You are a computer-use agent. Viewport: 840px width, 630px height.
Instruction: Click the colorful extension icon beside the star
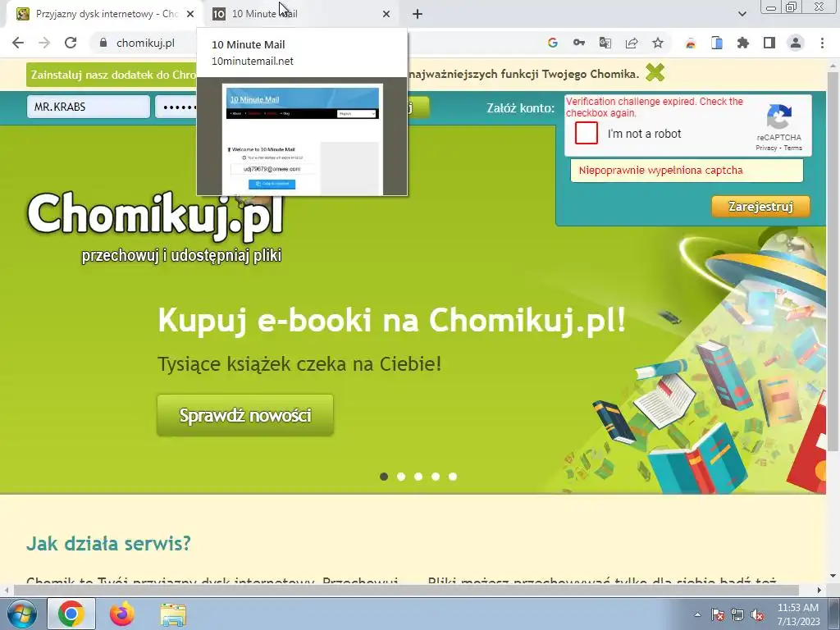[691, 43]
